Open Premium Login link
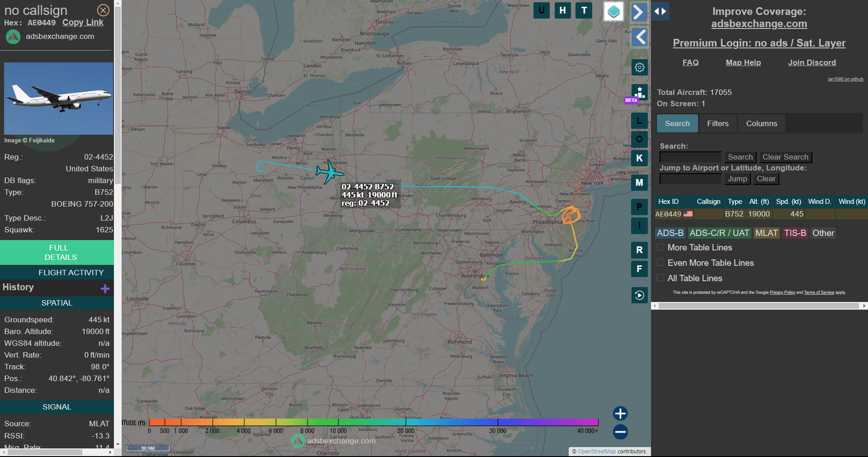This screenshot has width=868, height=457. pos(759,43)
